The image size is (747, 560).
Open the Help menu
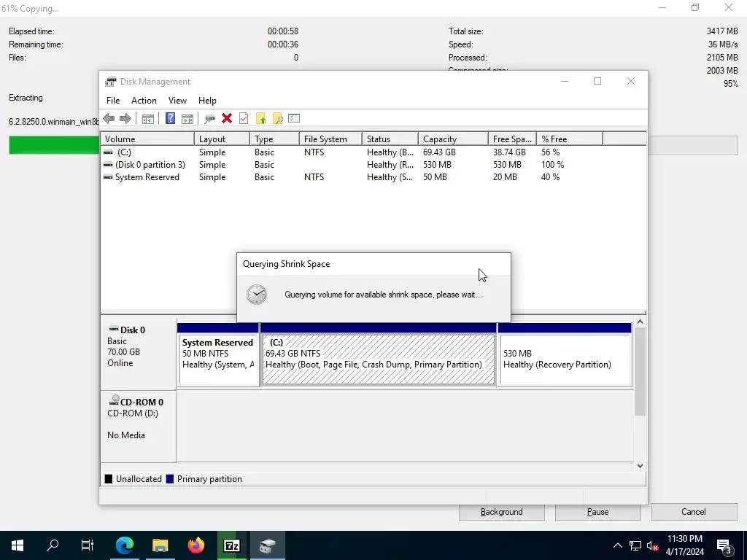207,101
